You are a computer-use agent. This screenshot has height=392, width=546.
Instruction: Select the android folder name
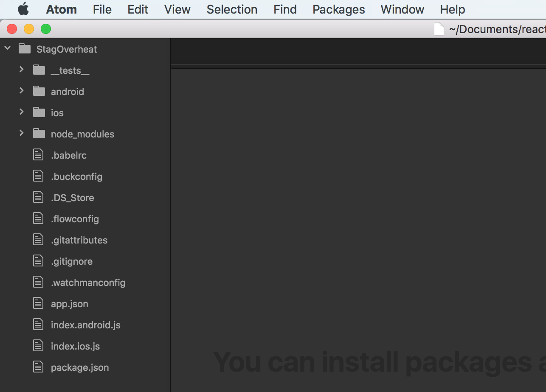[x=68, y=92]
